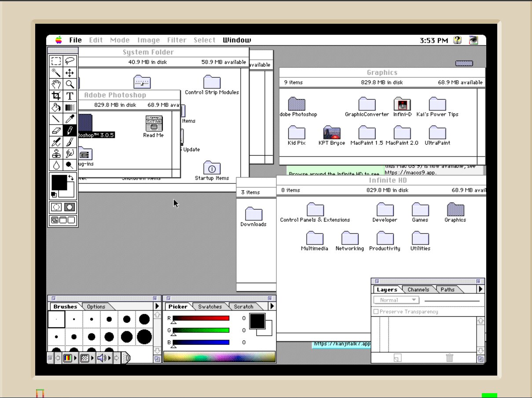Select the Move tool
Viewport: 532px width, 398px height.
70,73
